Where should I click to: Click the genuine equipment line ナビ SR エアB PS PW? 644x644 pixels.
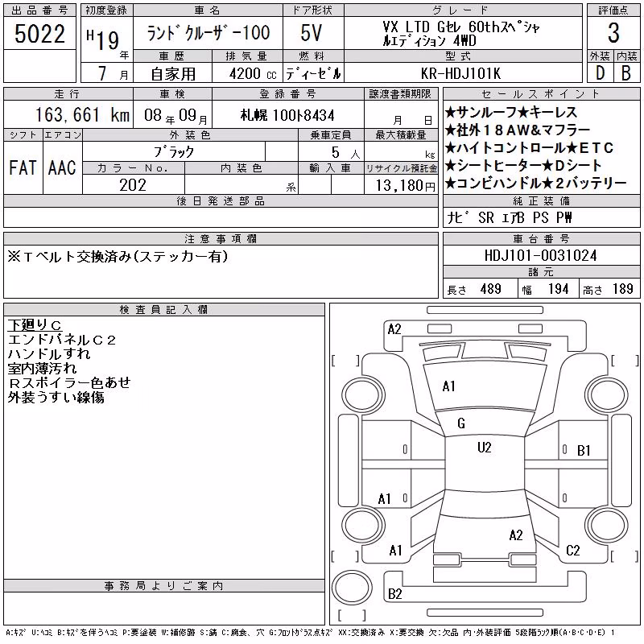click(x=509, y=217)
